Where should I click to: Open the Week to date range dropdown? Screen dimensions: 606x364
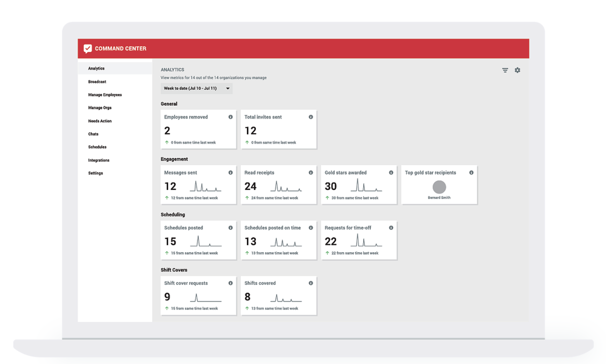[190, 88]
